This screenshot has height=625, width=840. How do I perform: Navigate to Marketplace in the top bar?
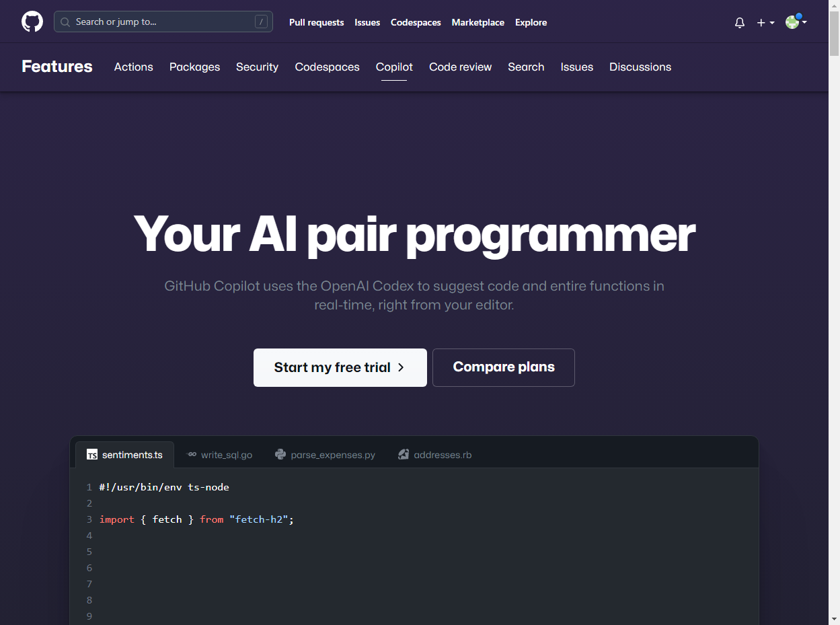click(478, 22)
